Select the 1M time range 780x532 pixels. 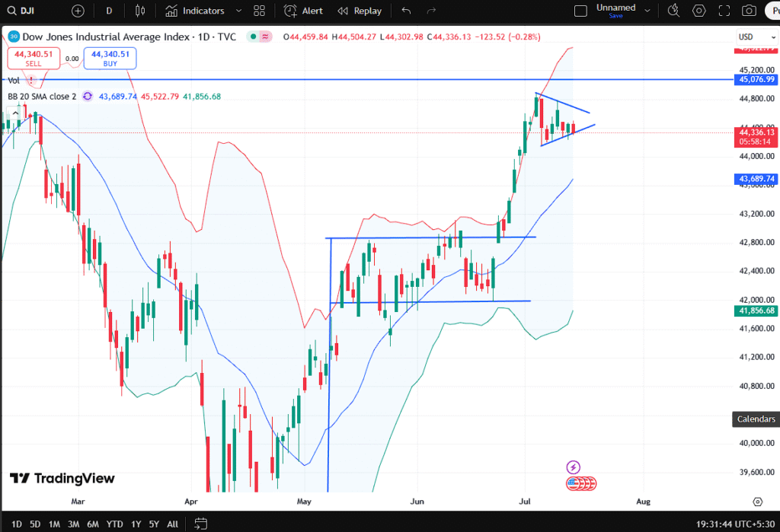click(x=54, y=524)
